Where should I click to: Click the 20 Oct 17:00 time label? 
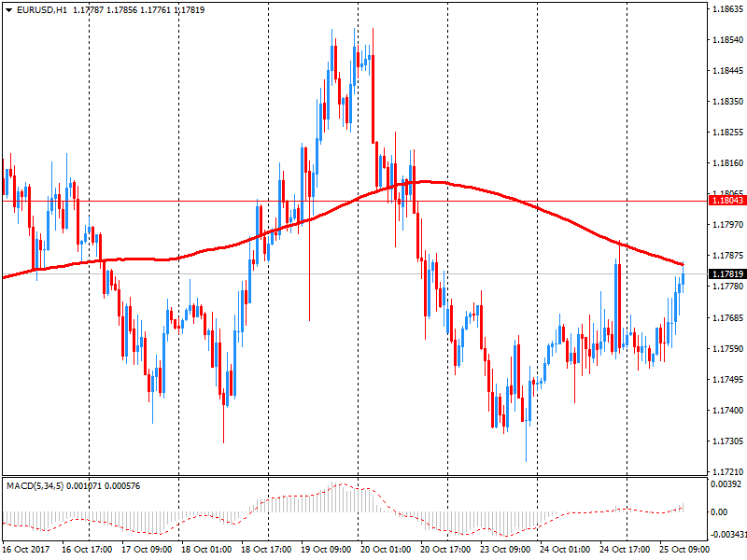(445, 549)
